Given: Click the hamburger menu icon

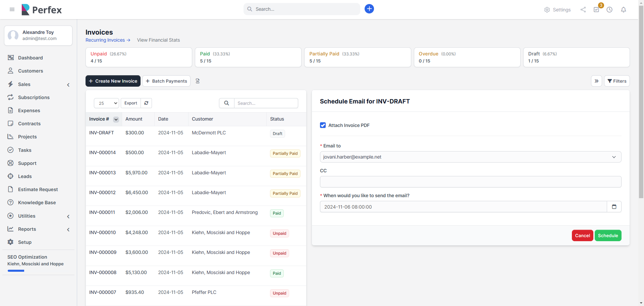Looking at the screenshot, I should [x=12, y=9].
